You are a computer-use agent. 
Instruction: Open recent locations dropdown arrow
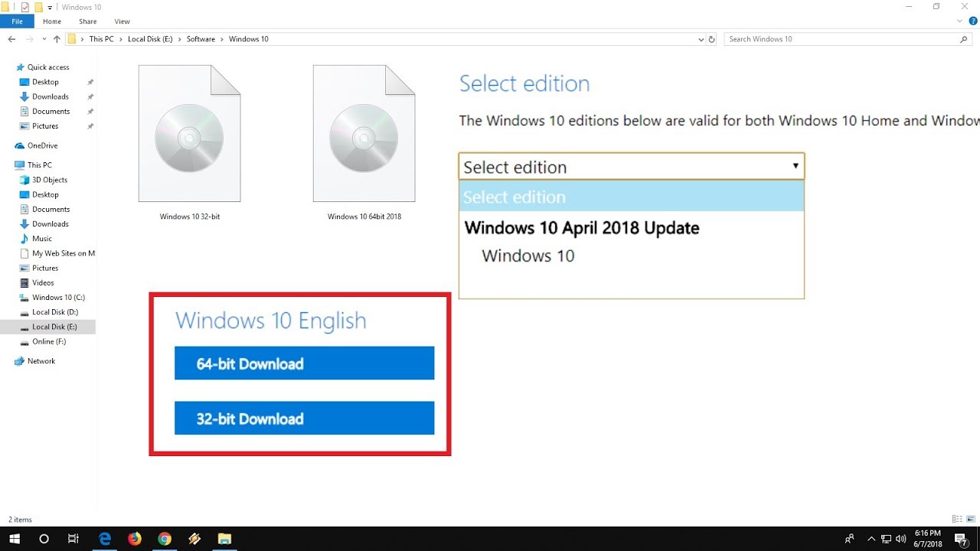[44, 39]
